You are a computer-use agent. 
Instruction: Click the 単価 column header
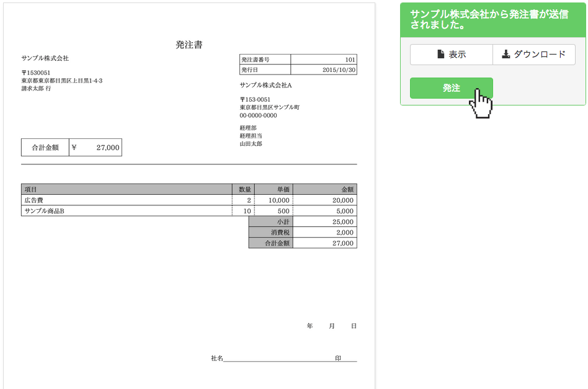(274, 189)
